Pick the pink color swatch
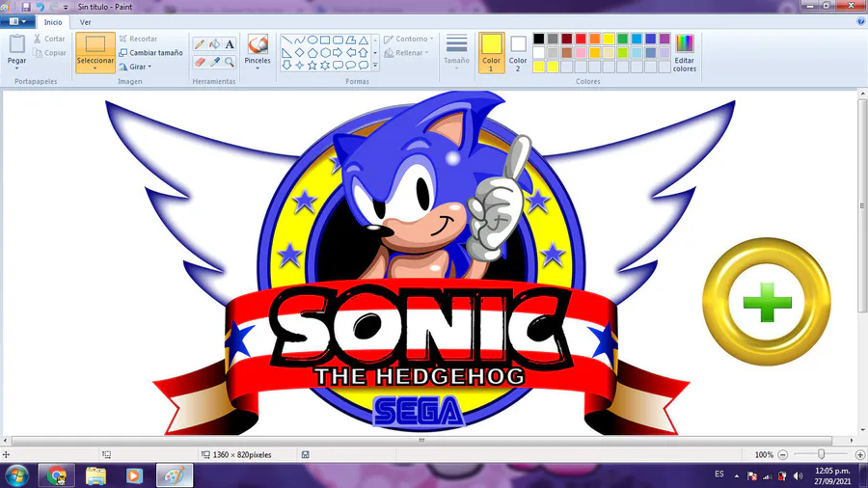The width and height of the screenshot is (868, 488). point(581,53)
